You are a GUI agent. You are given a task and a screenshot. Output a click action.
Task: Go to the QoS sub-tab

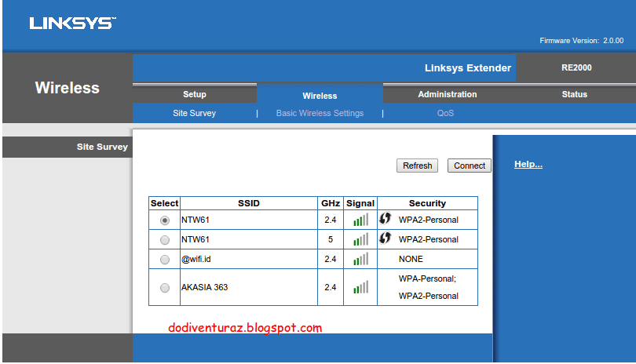[x=445, y=113]
